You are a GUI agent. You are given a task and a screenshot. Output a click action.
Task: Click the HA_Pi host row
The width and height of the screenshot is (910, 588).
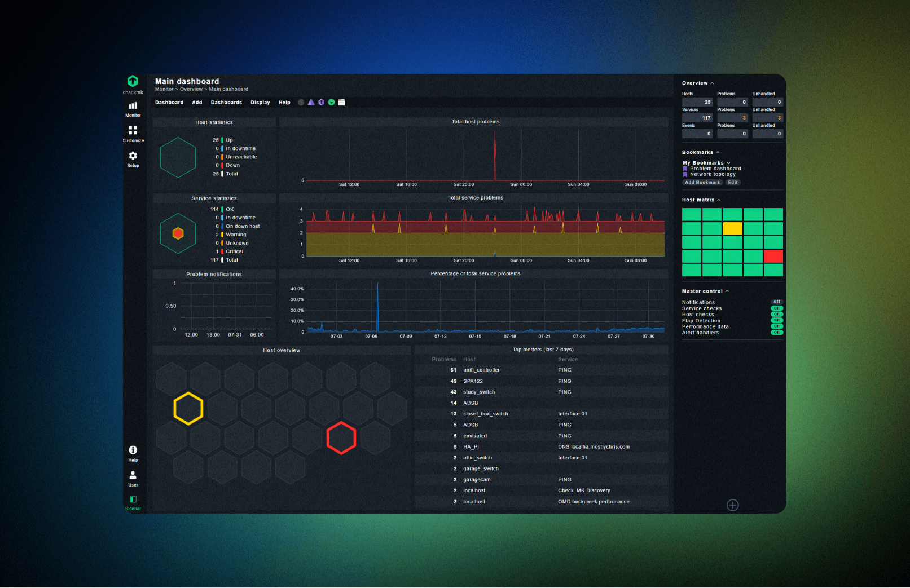pos(541,447)
